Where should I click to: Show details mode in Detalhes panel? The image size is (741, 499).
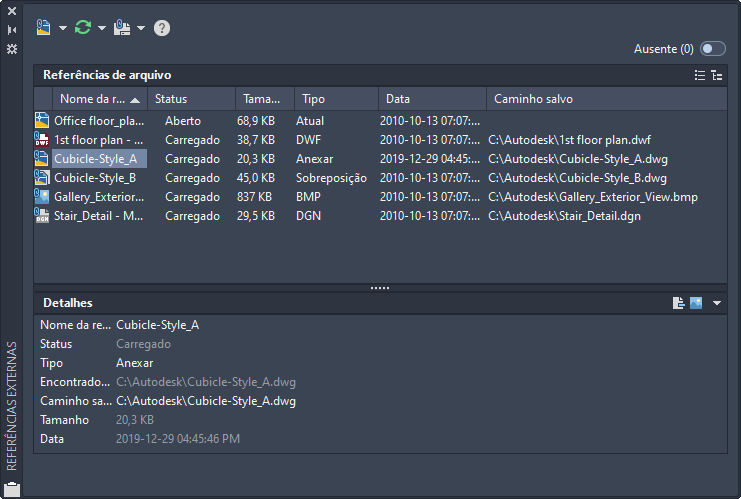(679, 303)
